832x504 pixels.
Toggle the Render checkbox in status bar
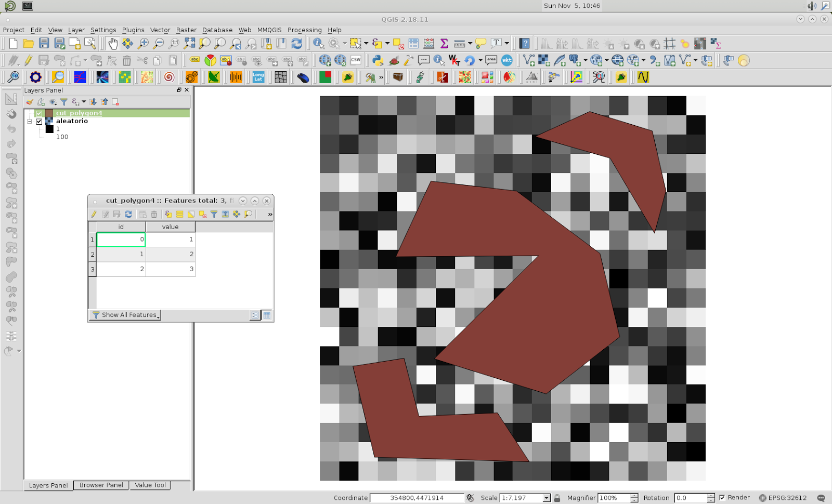point(722,497)
